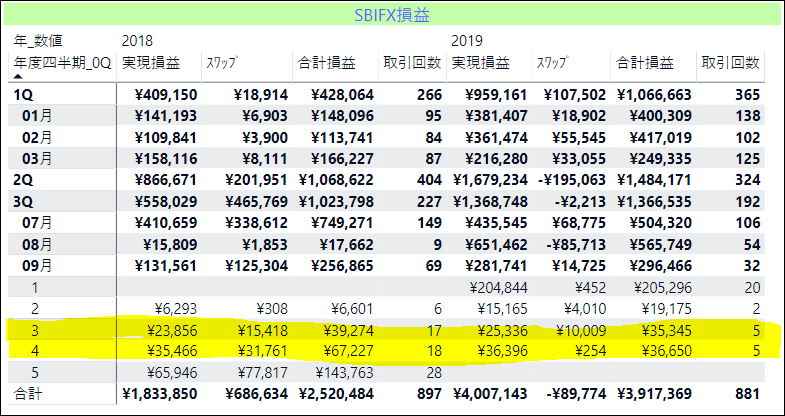
Task: Sort by 合計損益 header under 2019
Action: (x=644, y=63)
